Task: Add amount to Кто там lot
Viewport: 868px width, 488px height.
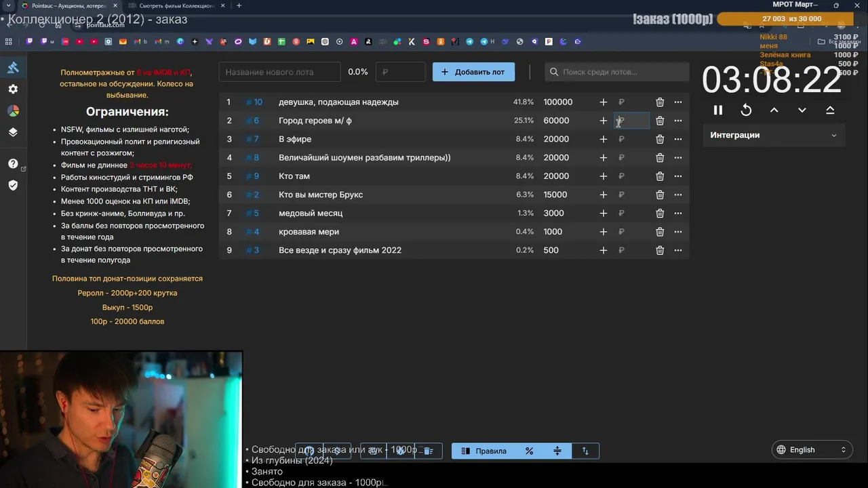Action: tap(604, 176)
